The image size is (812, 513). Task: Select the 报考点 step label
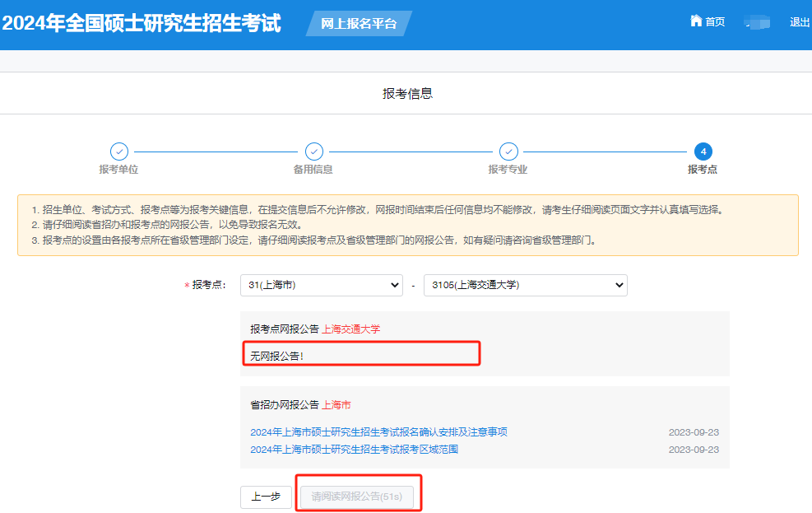(703, 170)
